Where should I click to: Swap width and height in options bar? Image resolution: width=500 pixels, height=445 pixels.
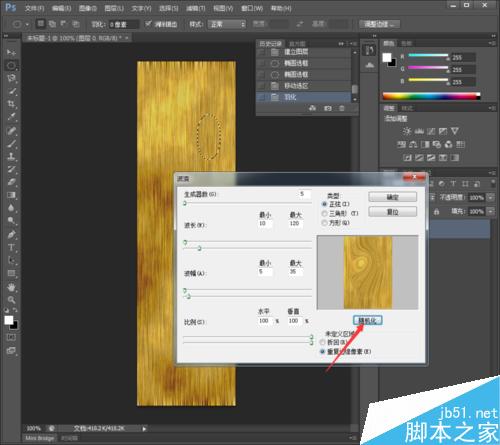300,24
